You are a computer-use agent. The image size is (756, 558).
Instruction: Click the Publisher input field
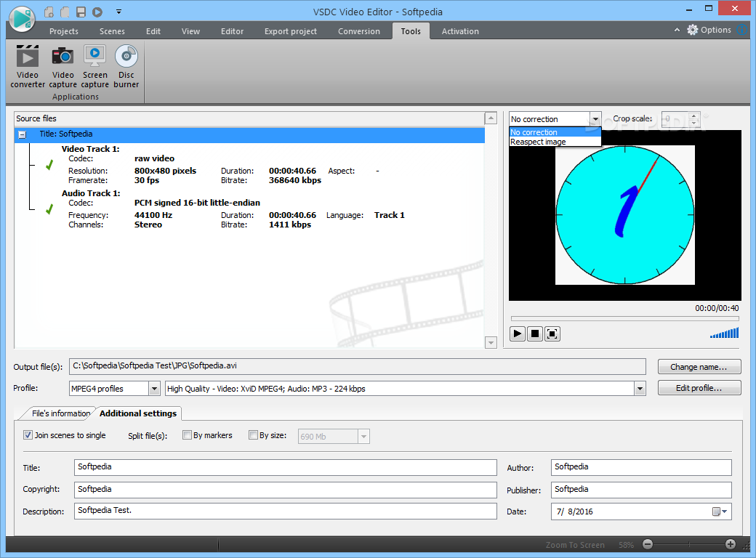pos(641,490)
